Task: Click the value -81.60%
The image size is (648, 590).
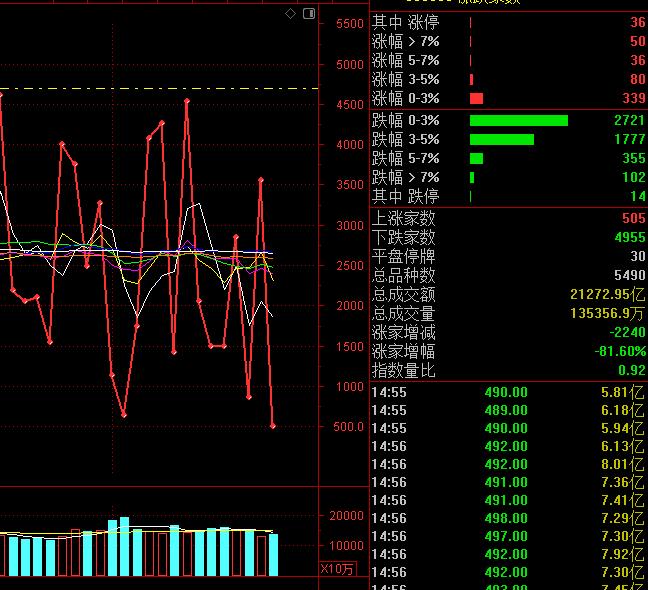Action: [620, 351]
